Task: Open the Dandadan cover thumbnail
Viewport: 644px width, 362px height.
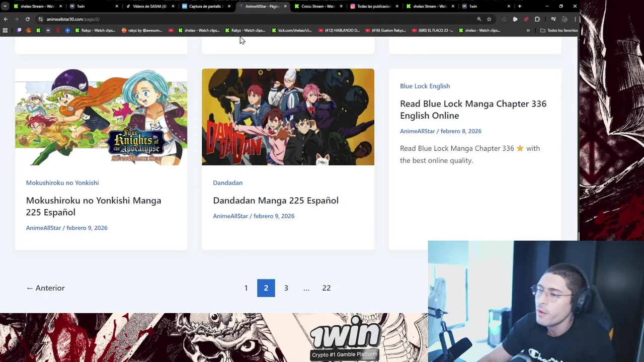Action: pyautogui.click(x=288, y=117)
